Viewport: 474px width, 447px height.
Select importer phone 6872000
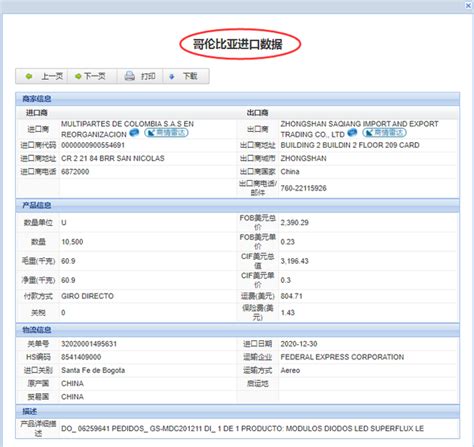tap(75, 172)
